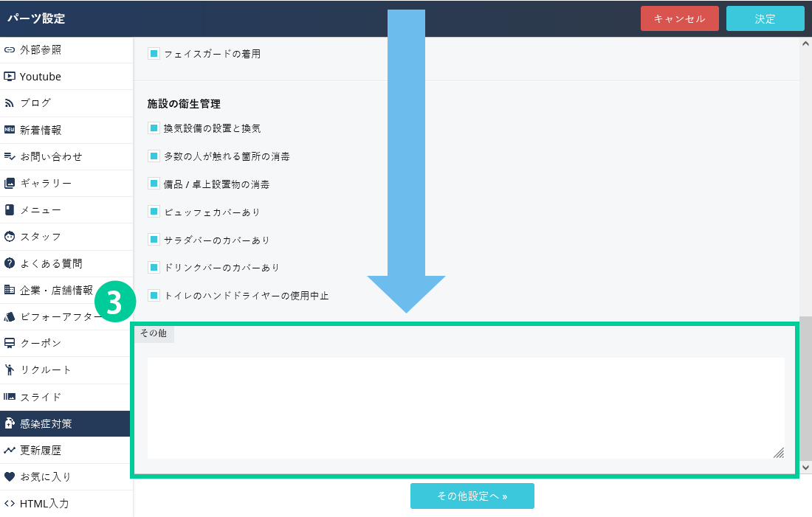Click the staff face icon
Image resolution: width=812 pixels, height=517 pixels.
(x=10, y=237)
